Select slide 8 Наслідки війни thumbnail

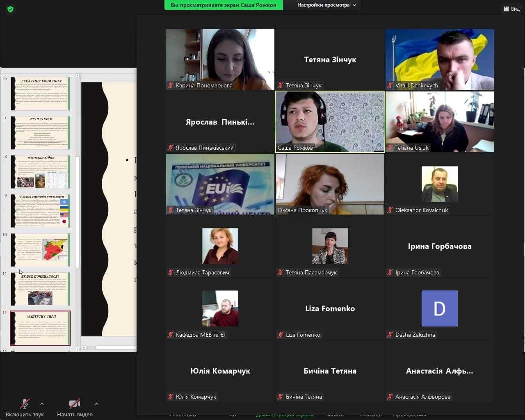click(40, 171)
